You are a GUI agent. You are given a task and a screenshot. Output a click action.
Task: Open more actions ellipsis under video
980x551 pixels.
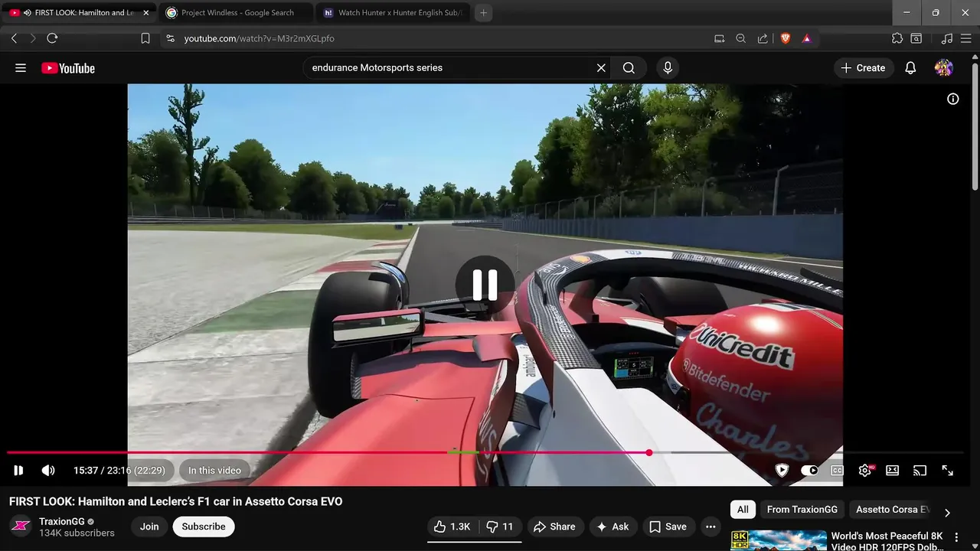point(710,527)
